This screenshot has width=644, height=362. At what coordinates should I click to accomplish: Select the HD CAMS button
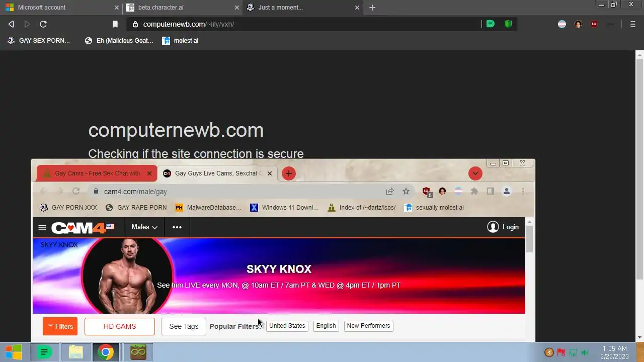click(x=120, y=326)
